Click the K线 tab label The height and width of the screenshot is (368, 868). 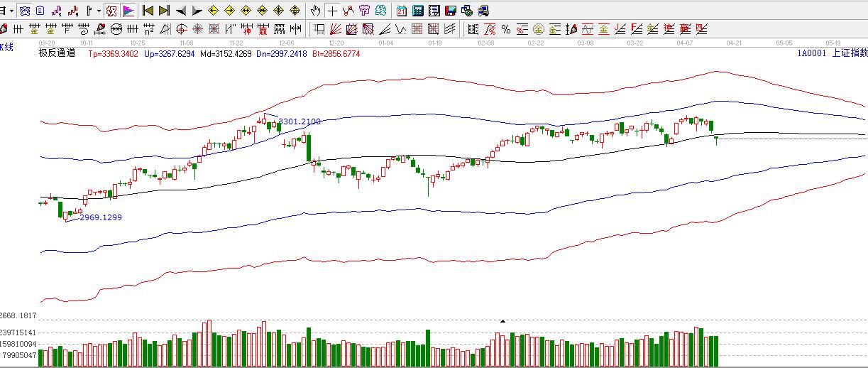[6, 47]
